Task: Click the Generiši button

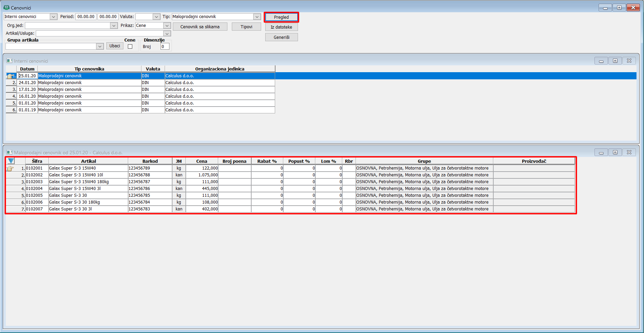Action: click(281, 37)
